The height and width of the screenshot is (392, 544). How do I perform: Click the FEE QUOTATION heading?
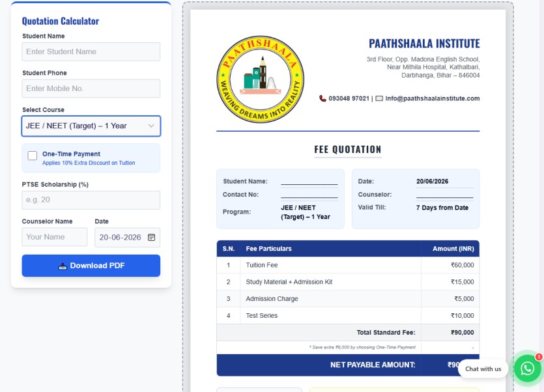(348, 150)
